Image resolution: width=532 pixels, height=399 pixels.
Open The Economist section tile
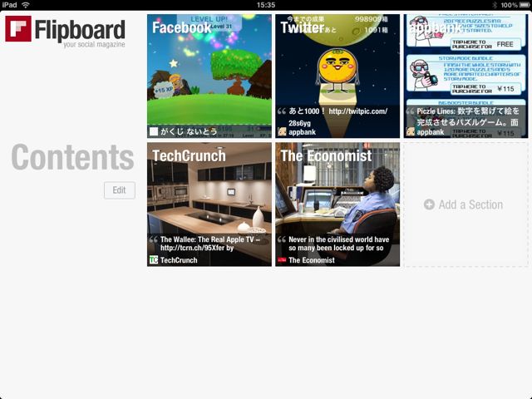tap(337, 204)
